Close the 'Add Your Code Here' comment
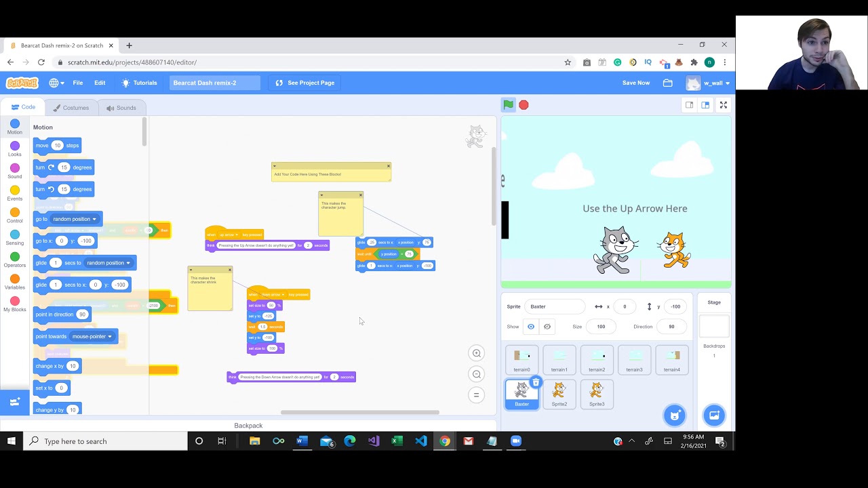Screen dimensions: 868x488 point(389,166)
